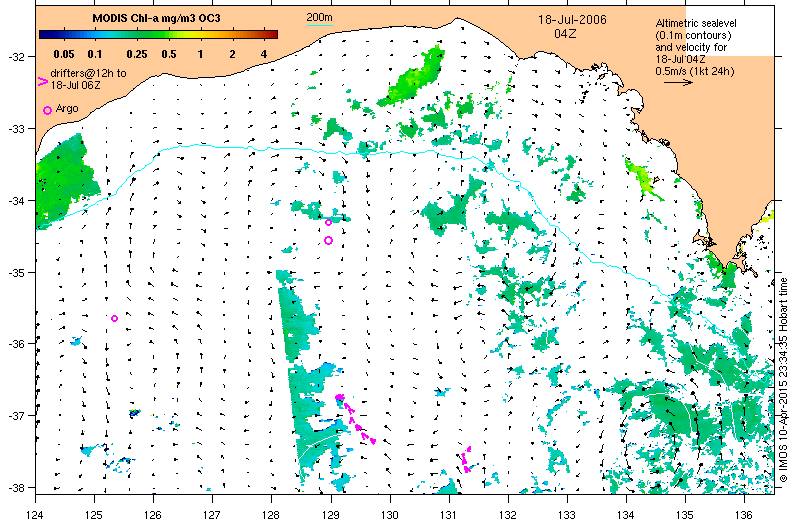
Task: Click the velocity scale arrow in legend
Action: [x=678, y=82]
